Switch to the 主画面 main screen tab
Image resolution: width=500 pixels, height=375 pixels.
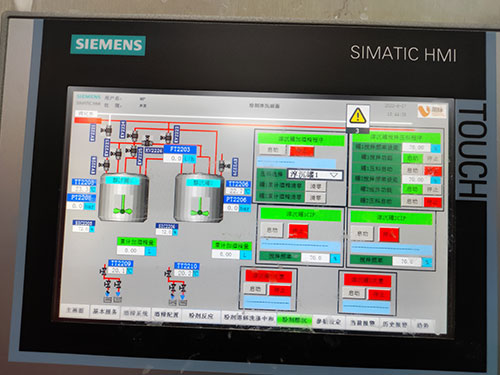[x=75, y=310]
